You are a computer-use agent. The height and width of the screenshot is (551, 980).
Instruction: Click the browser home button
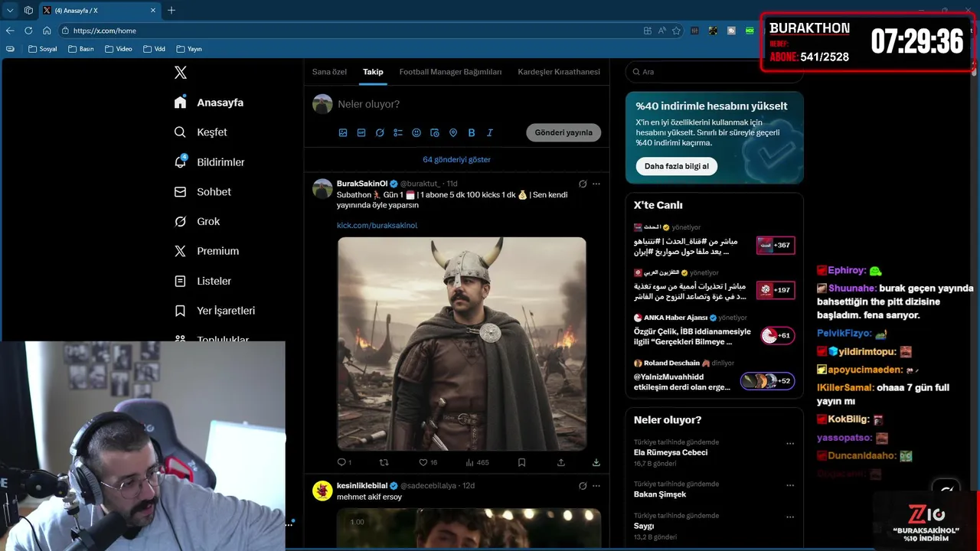point(47,31)
